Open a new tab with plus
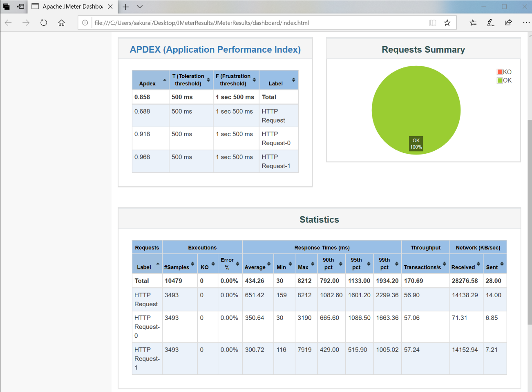 pyautogui.click(x=126, y=7)
